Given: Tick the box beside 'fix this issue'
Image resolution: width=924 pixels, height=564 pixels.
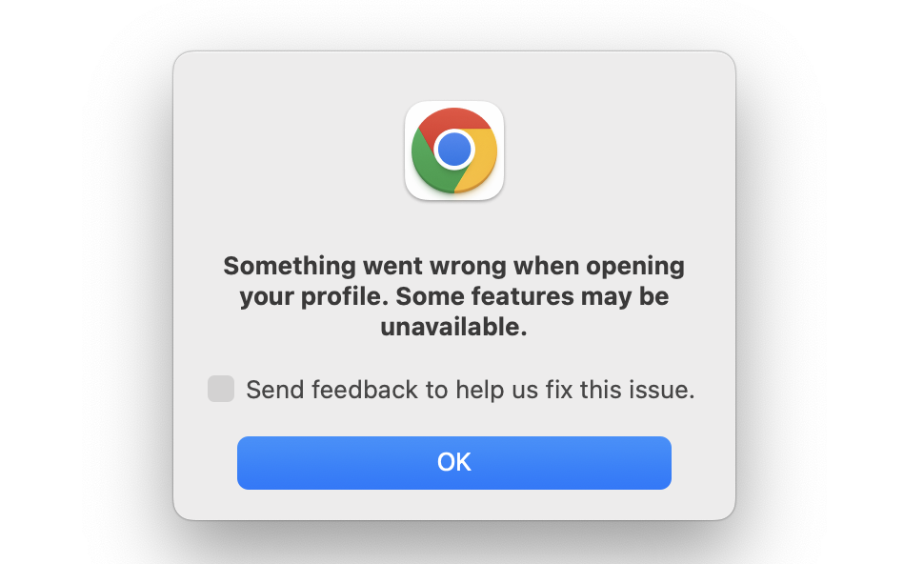Looking at the screenshot, I should 221,389.
